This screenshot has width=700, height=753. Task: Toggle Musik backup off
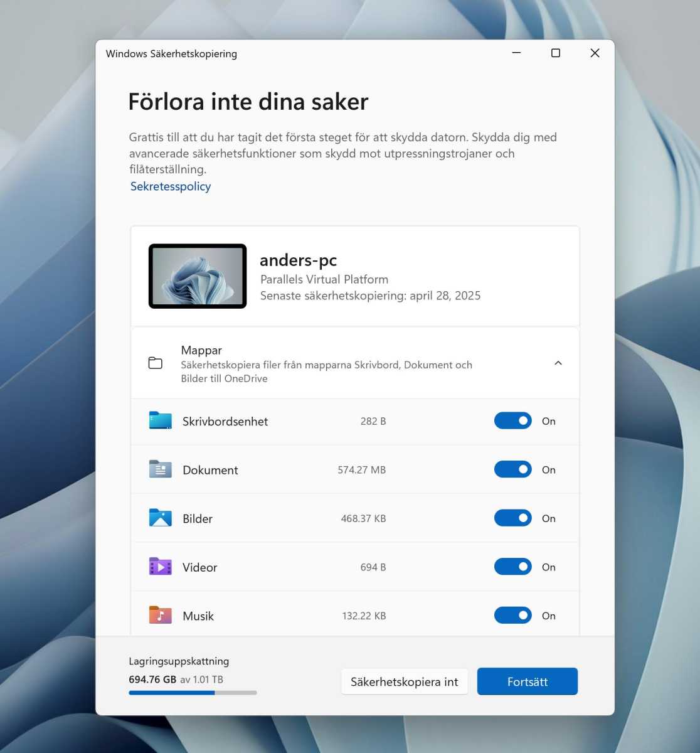point(512,615)
